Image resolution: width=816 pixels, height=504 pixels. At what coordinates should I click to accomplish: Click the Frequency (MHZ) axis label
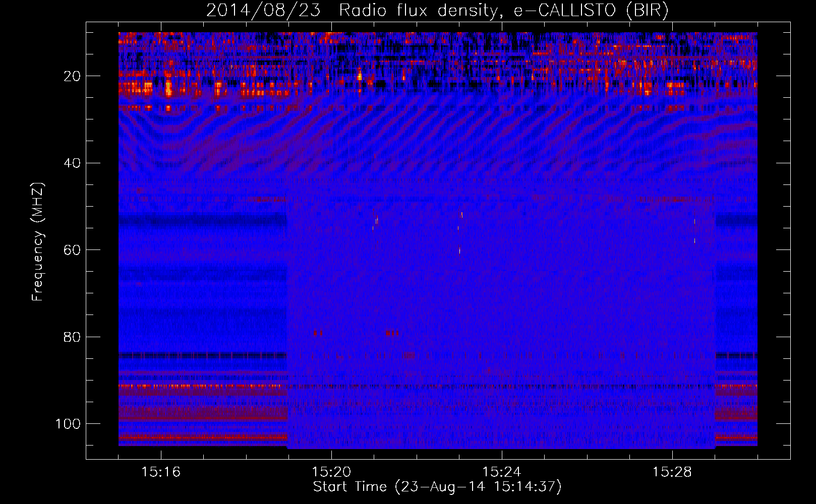pyautogui.click(x=38, y=241)
